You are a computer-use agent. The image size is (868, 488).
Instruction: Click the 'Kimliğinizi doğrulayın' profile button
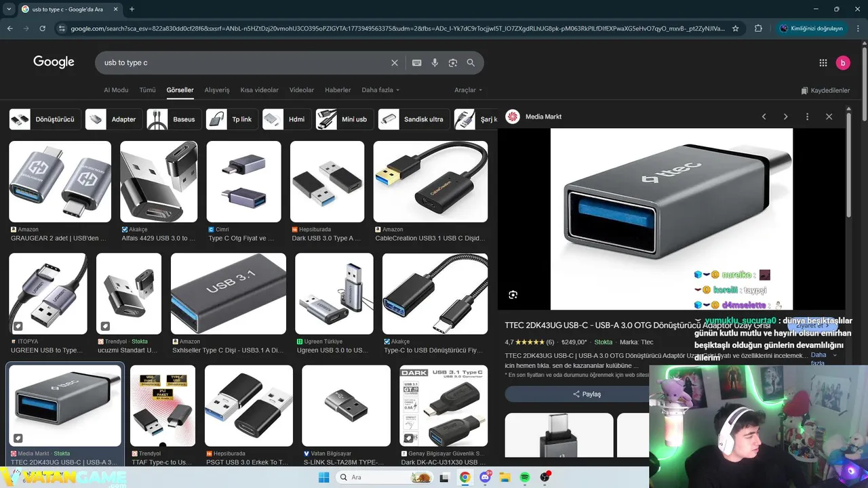pyautogui.click(x=812, y=28)
